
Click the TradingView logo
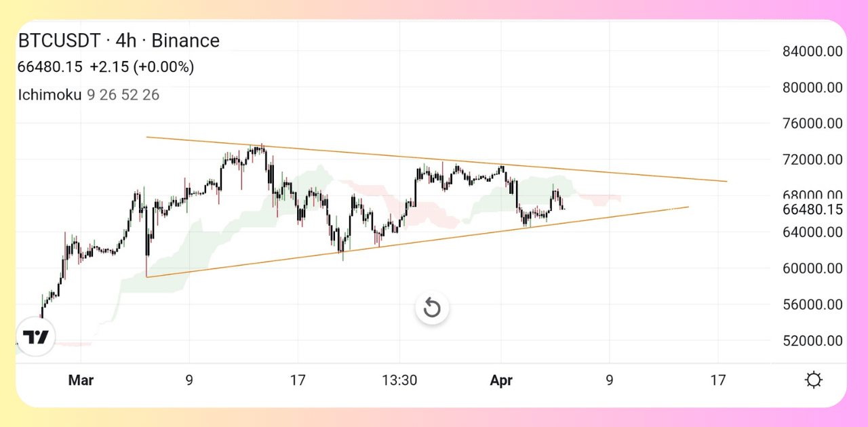pos(36,337)
